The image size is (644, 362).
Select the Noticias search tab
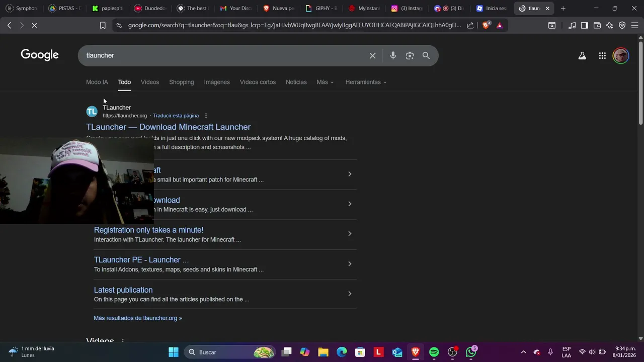pos(296,82)
